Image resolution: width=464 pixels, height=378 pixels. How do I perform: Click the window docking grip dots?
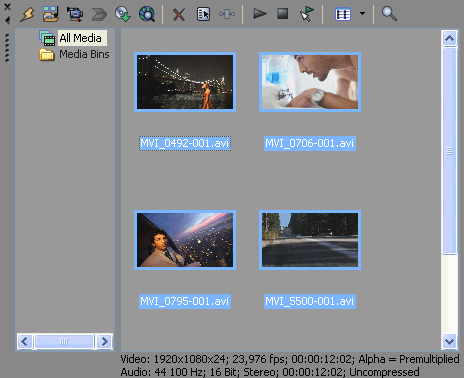pos(7,48)
